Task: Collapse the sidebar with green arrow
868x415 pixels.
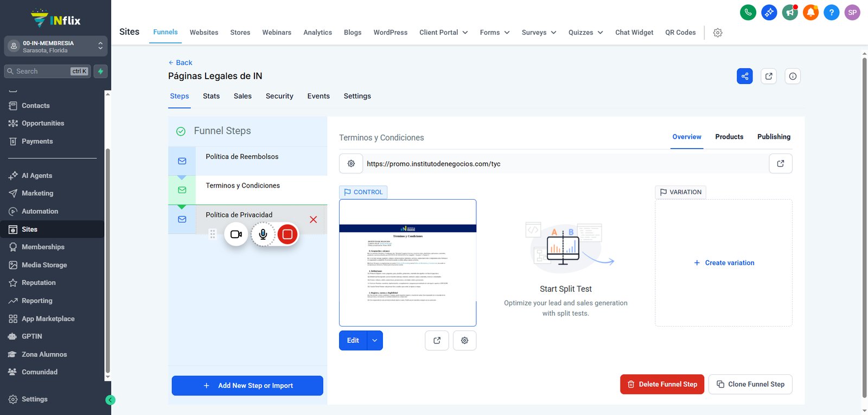Action: point(110,400)
